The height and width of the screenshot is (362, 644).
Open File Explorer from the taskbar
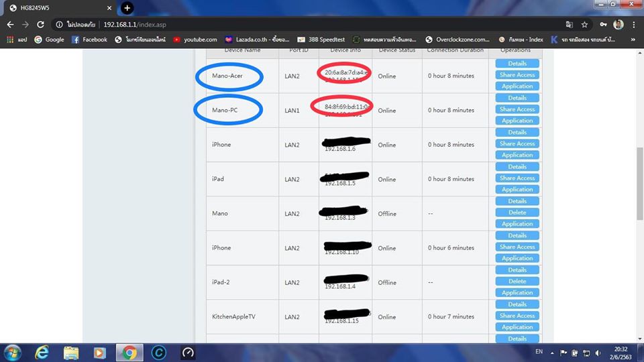click(x=71, y=353)
